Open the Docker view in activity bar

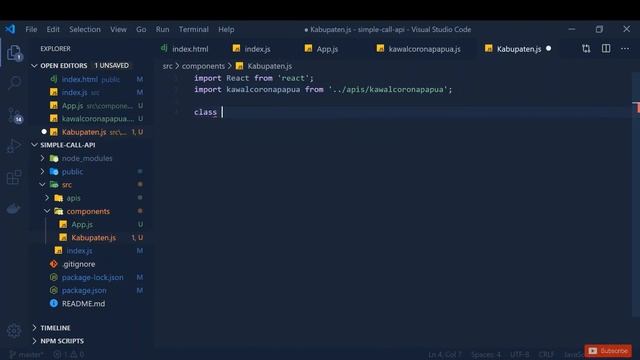click(x=13, y=208)
